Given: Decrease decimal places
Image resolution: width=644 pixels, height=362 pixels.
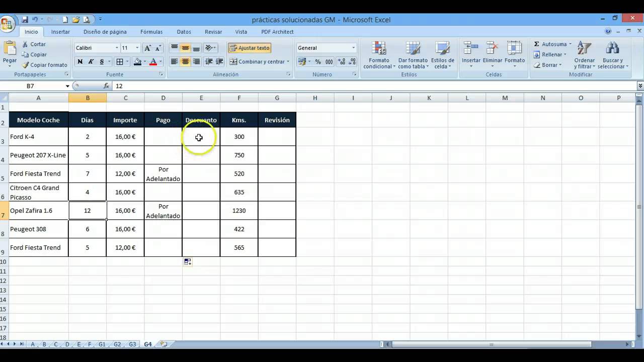Looking at the screenshot, I should pyautogui.click(x=352, y=62).
